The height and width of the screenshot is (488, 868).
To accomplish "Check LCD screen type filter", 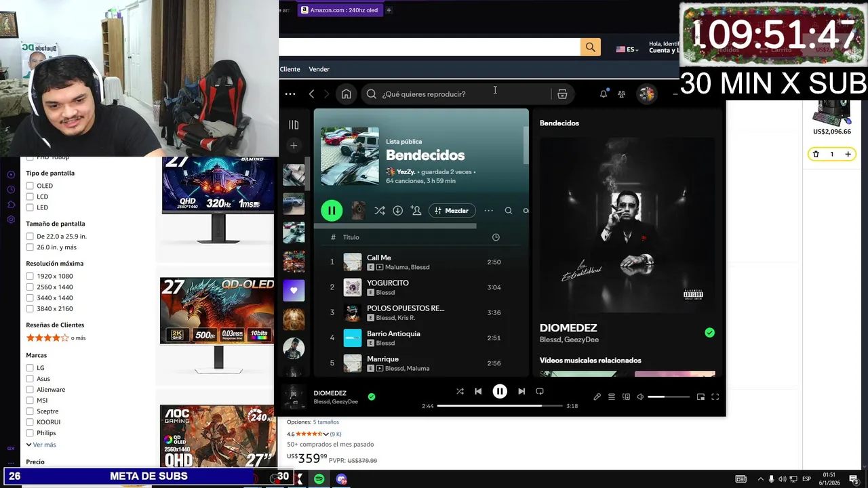I will pyautogui.click(x=30, y=197).
